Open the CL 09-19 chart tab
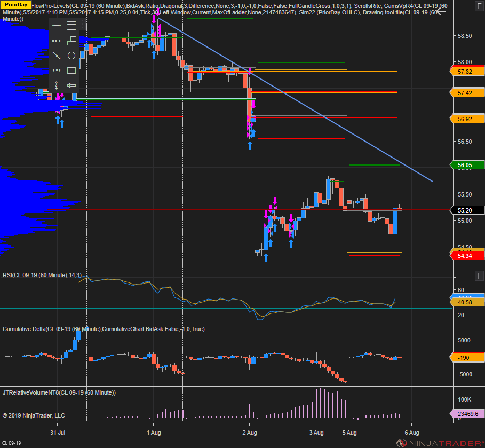The image size is (485, 448). click(x=12, y=443)
